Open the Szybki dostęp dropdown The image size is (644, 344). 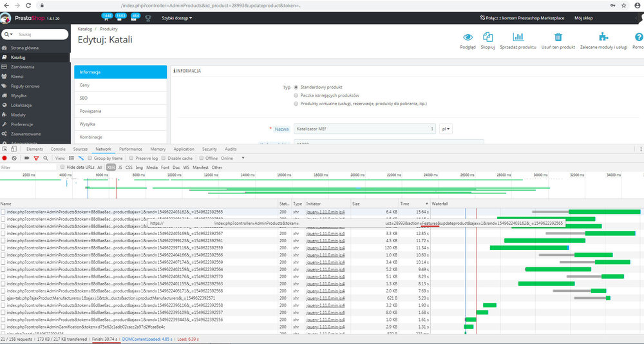(176, 18)
